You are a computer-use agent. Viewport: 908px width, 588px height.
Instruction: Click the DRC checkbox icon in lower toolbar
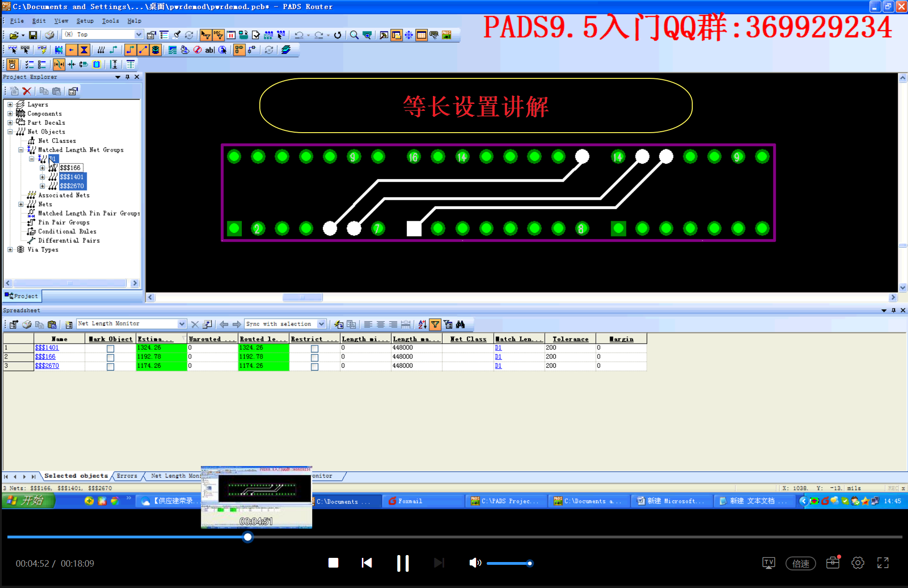pos(13,64)
